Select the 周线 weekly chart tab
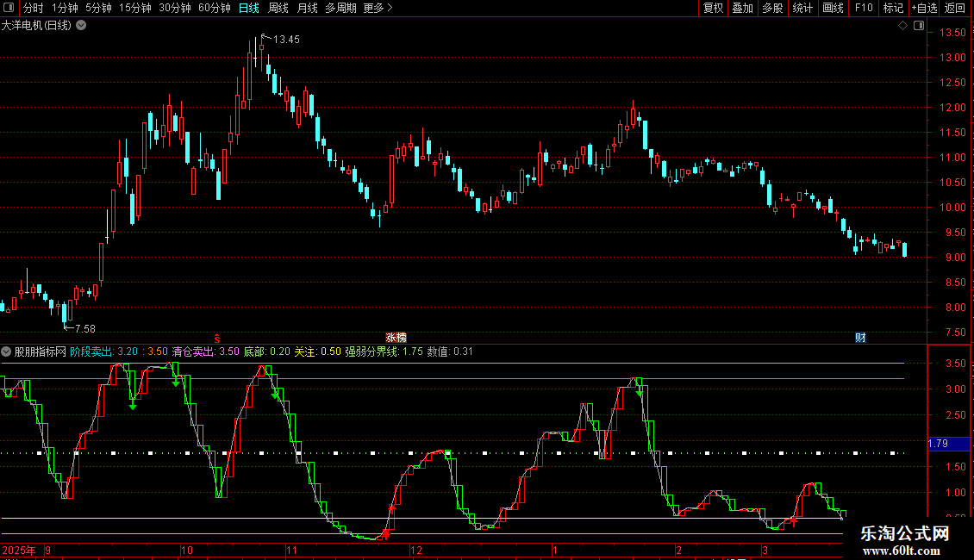The image size is (974, 560). [x=278, y=8]
